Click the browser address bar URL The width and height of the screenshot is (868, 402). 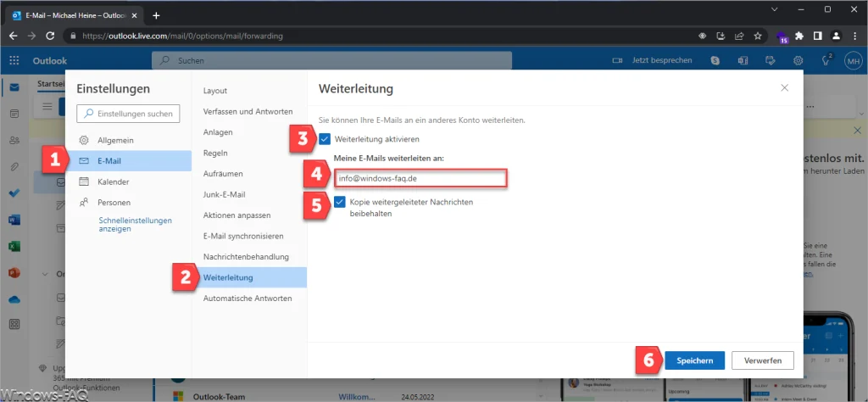coord(183,36)
